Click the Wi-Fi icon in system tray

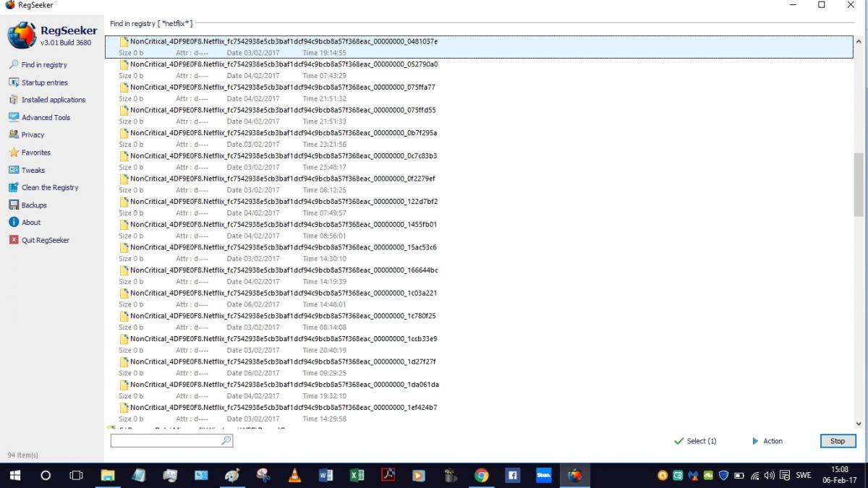[754, 476]
